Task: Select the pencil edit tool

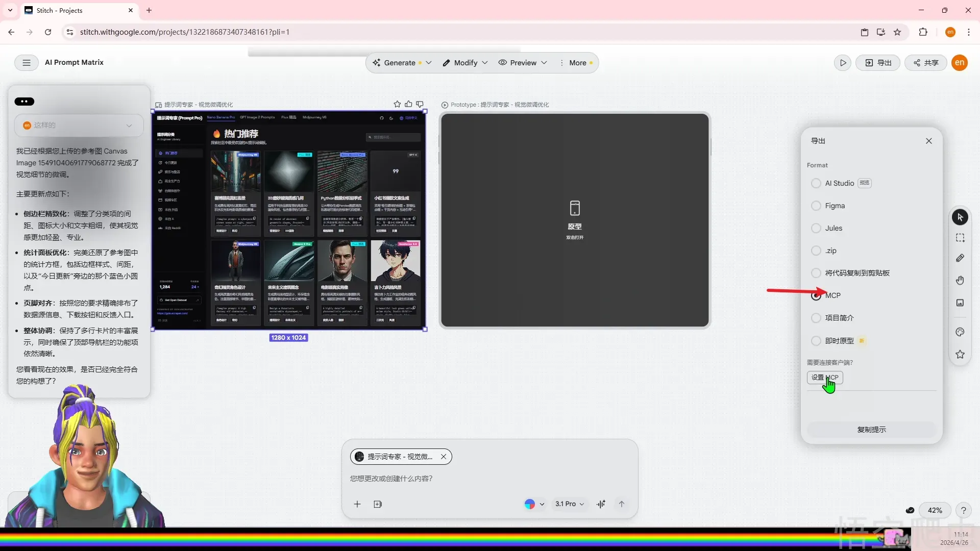Action: tap(960, 258)
